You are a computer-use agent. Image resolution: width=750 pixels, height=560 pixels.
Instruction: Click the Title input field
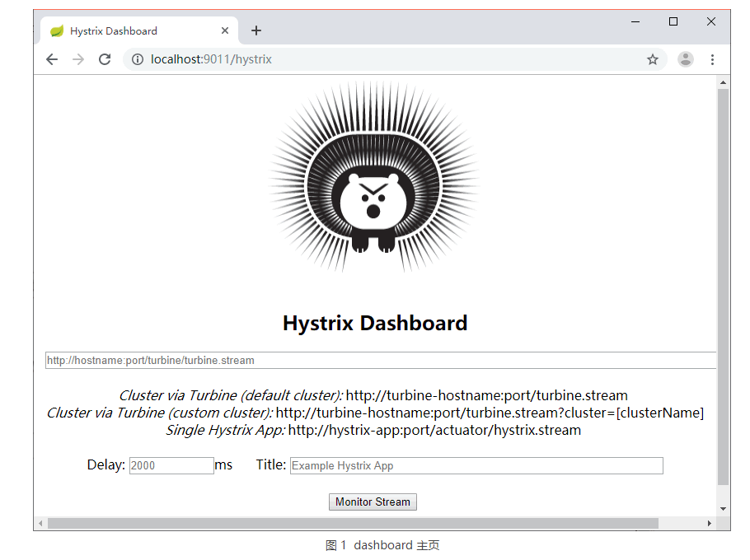coord(476,465)
